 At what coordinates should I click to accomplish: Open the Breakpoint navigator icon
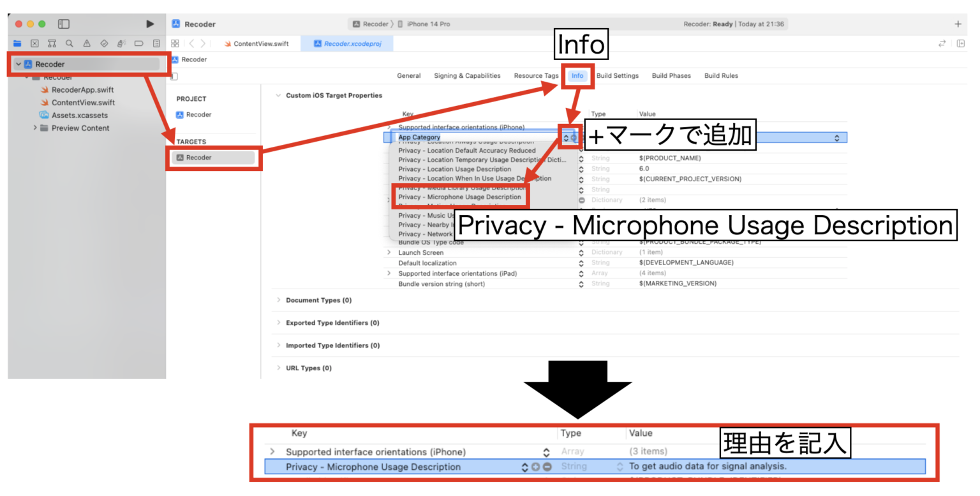pyautogui.click(x=138, y=43)
